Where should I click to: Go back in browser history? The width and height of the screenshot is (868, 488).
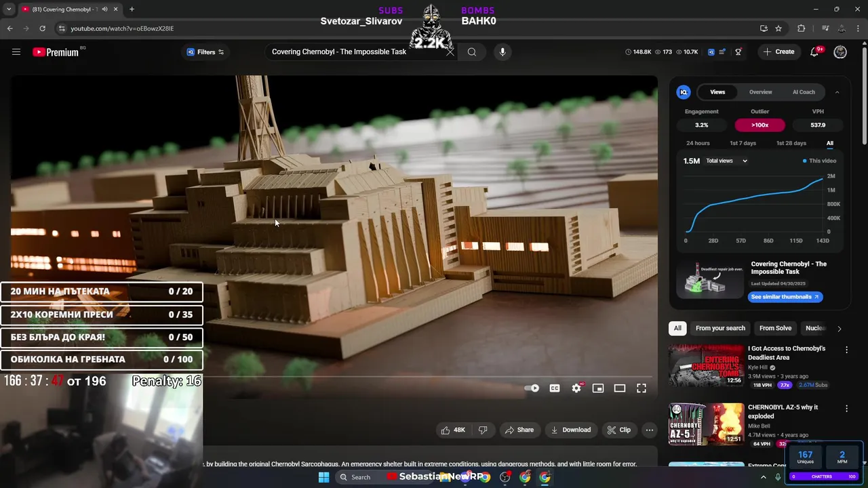(9, 28)
